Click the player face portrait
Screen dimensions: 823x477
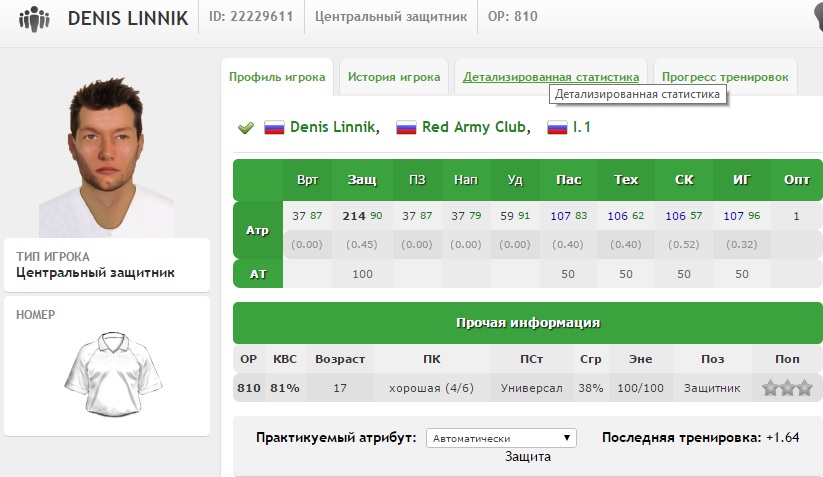[x=107, y=157]
